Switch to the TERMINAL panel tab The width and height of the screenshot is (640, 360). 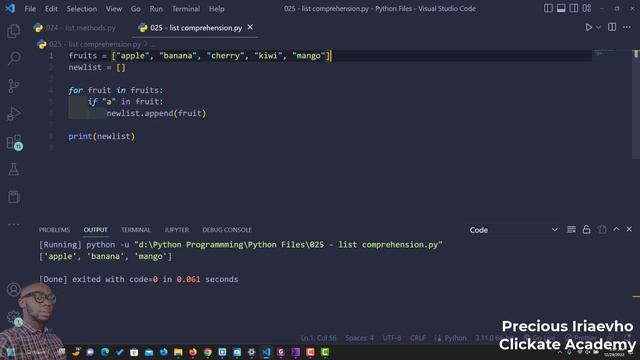tap(136, 230)
